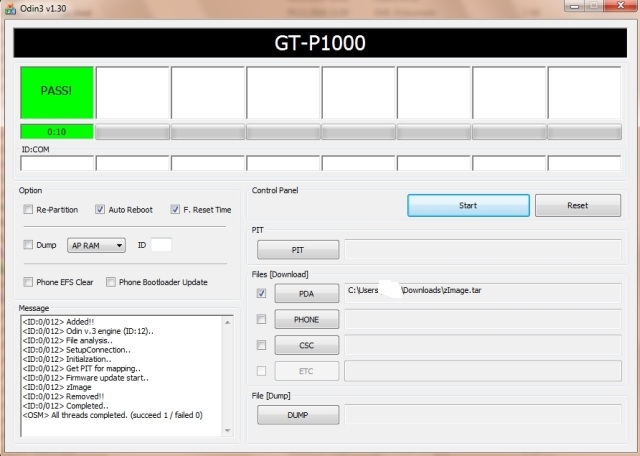The width and height of the screenshot is (640, 456).
Task: Tick the PHONE file checkbox
Action: 261,319
